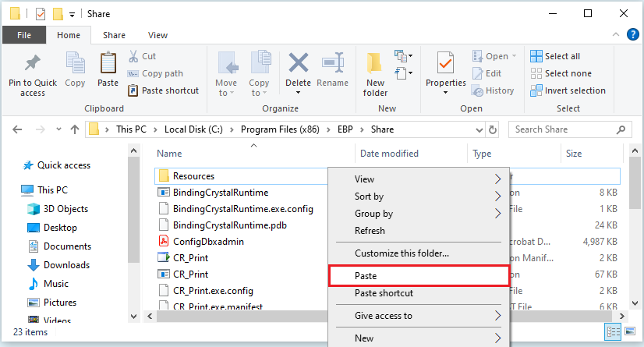This screenshot has width=644, height=347.
Task: Click Paste shortcut in the ribbon
Action: click(163, 90)
